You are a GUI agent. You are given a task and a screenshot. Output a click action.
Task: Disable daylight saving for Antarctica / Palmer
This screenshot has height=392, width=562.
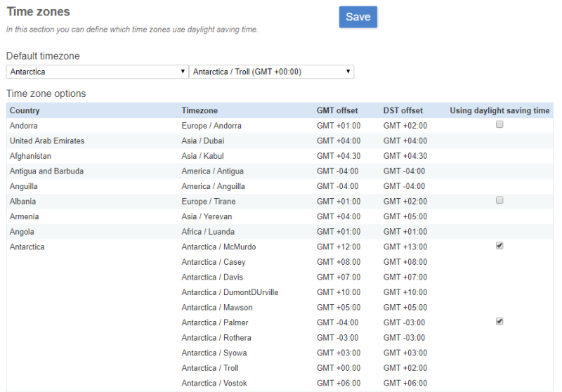pyautogui.click(x=499, y=321)
